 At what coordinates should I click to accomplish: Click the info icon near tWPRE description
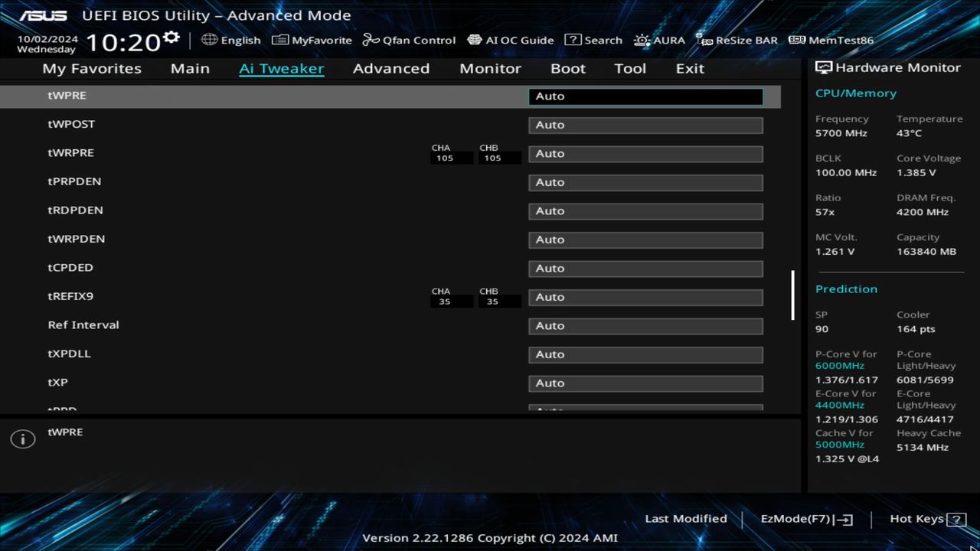pos(22,439)
